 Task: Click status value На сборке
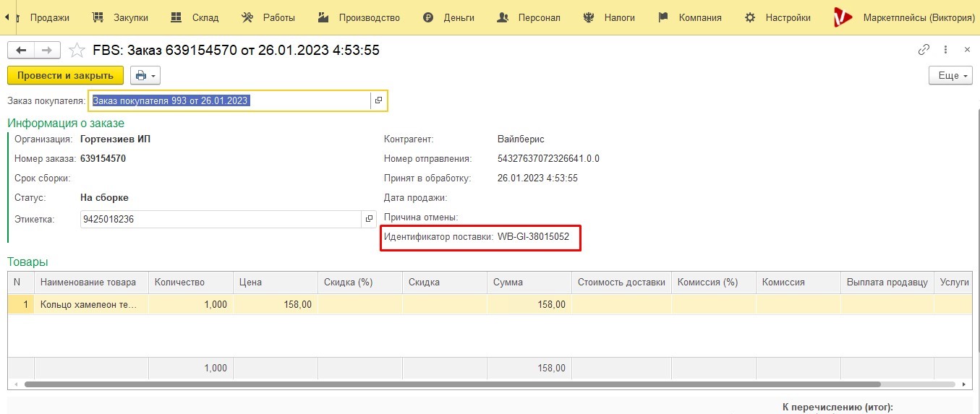pyautogui.click(x=104, y=197)
